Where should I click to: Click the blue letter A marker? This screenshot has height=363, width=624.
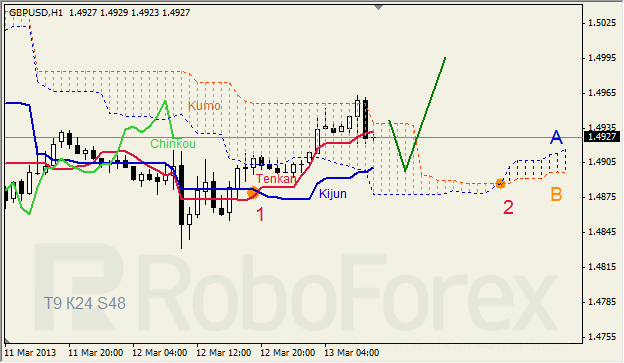tap(556, 138)
